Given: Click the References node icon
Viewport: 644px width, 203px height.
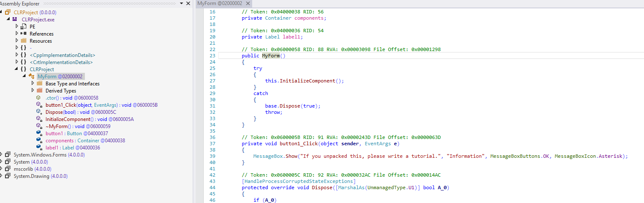Looking at the screenshot, I should 23,33.
